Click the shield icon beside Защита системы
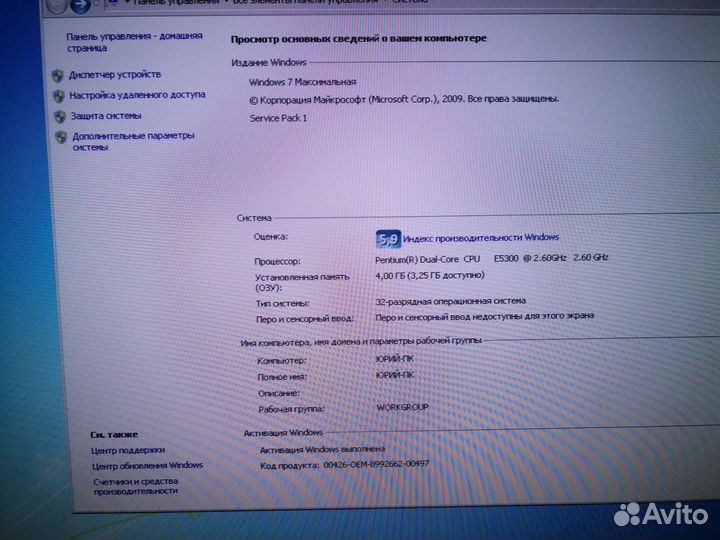Screen dimensions: 720x540 pyautogui.click(x=60, y=117)
